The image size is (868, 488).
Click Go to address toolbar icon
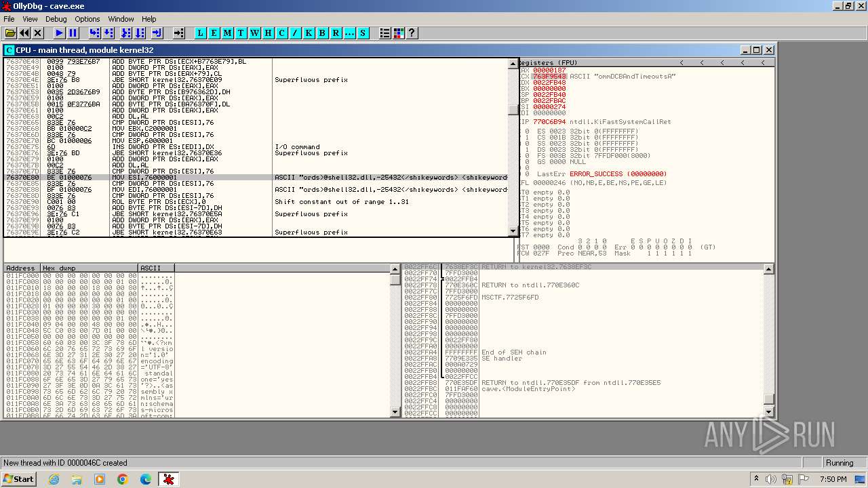pos(179,33)
